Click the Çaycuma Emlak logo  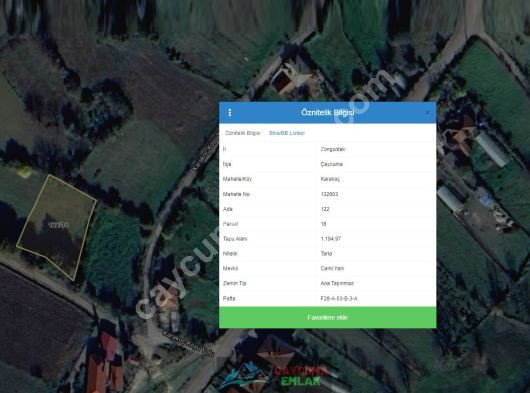274,376
